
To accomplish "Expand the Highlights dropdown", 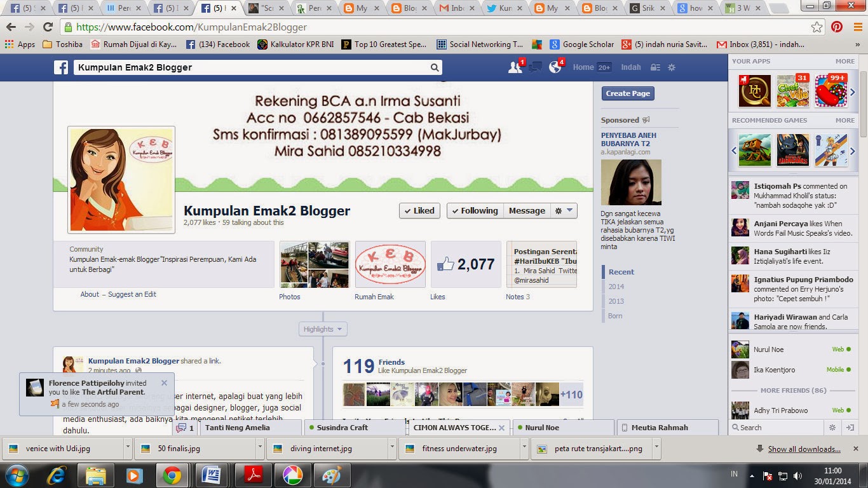I will [323, 329].
